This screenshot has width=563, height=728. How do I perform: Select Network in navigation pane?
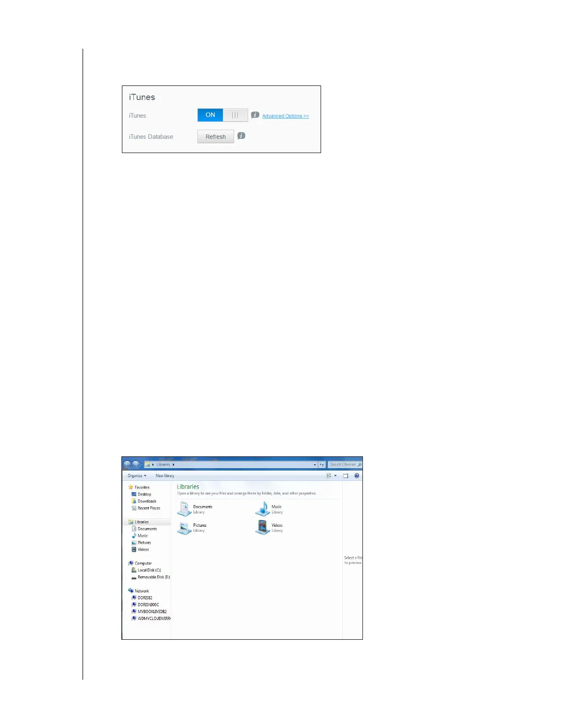pyautogui.click(x=138, y=591)
